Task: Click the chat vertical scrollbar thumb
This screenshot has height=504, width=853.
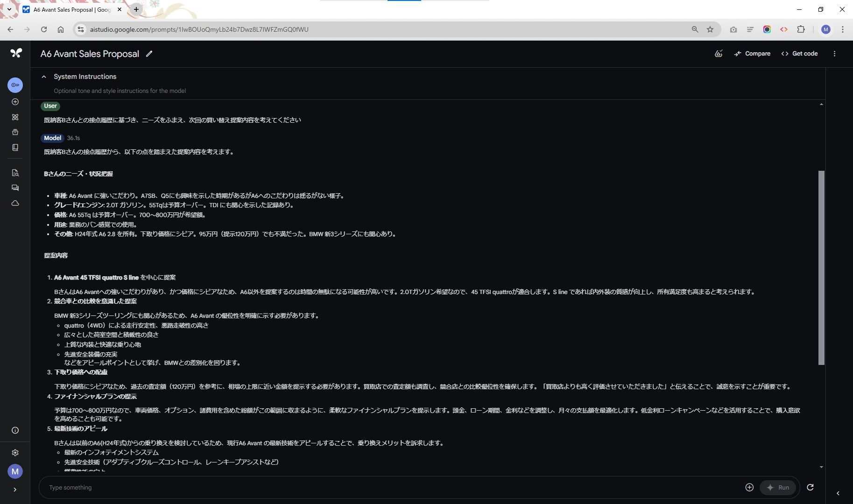Action: [821, 267]
